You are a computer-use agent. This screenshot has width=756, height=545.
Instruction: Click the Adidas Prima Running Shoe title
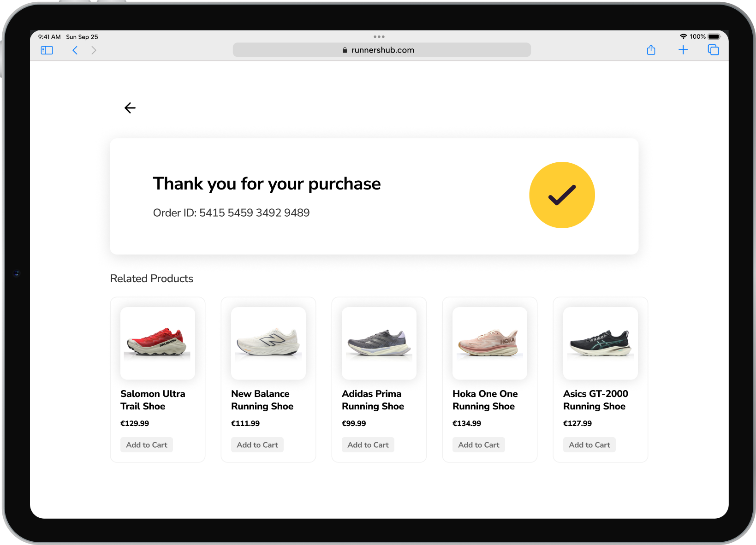pyautogui.click(x=373, y=400)
